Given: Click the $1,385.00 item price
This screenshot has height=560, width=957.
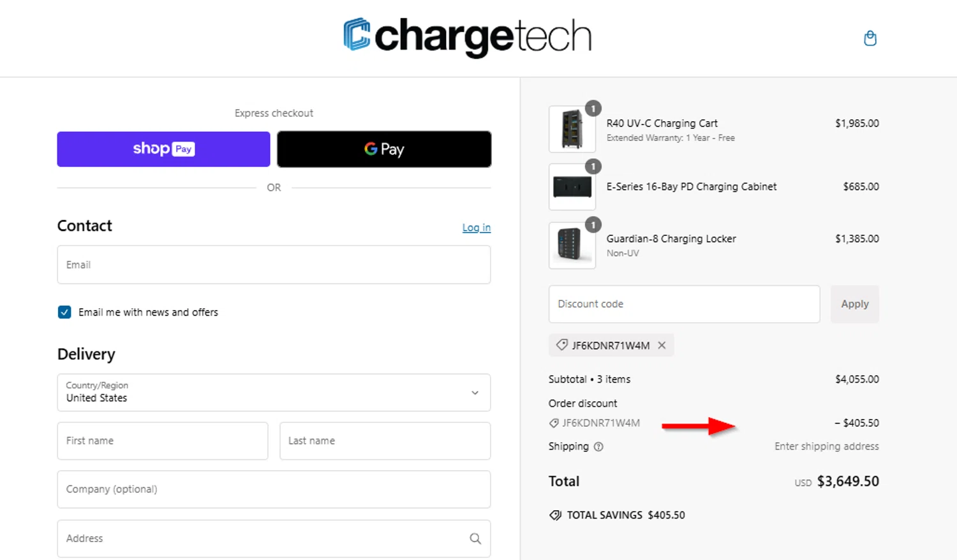Looking at the screenshot, I should (857, 239).
